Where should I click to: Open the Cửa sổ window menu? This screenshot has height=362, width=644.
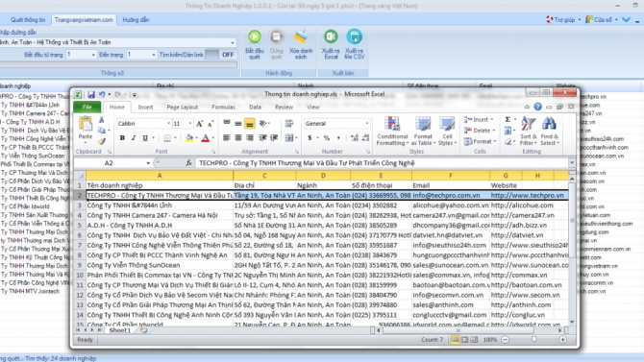tap(602, 20)
